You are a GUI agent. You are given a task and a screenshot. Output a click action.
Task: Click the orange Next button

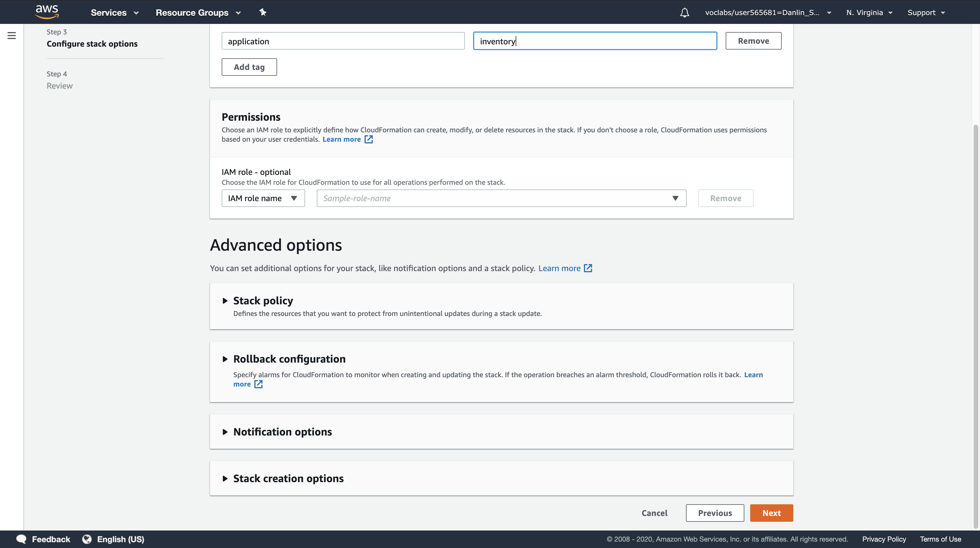click(x=771, y=513)
